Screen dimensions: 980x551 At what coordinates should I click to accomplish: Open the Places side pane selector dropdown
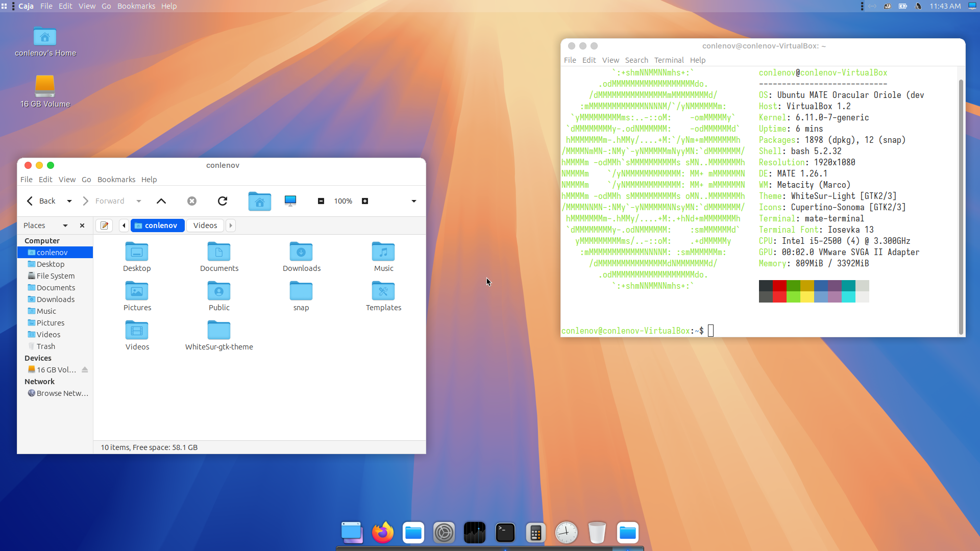click(x=65, y=226)
